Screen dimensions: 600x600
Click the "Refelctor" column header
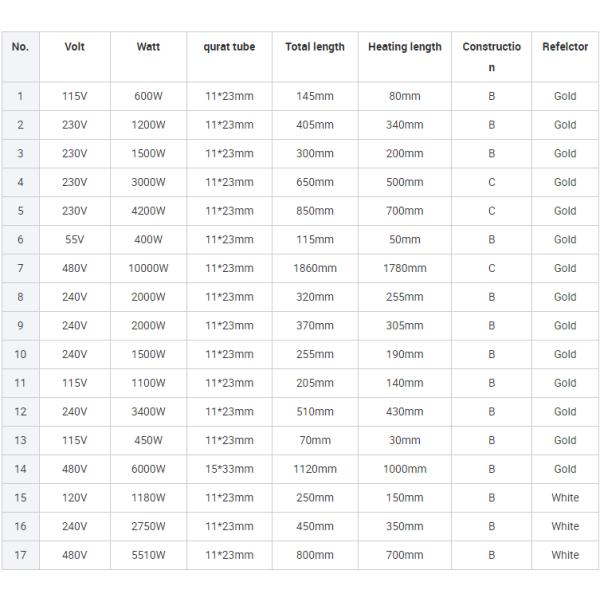coord(565,57)
